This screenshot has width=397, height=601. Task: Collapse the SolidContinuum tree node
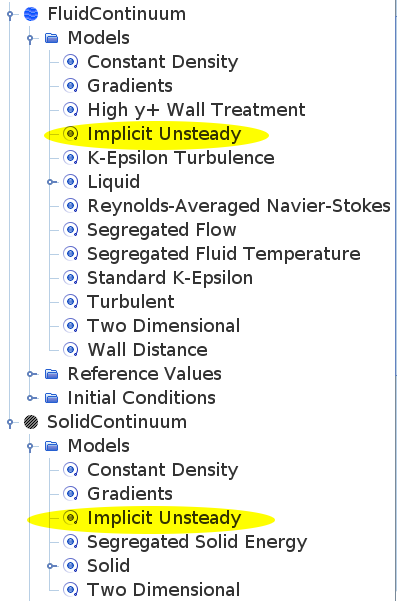tap(10, 422)
